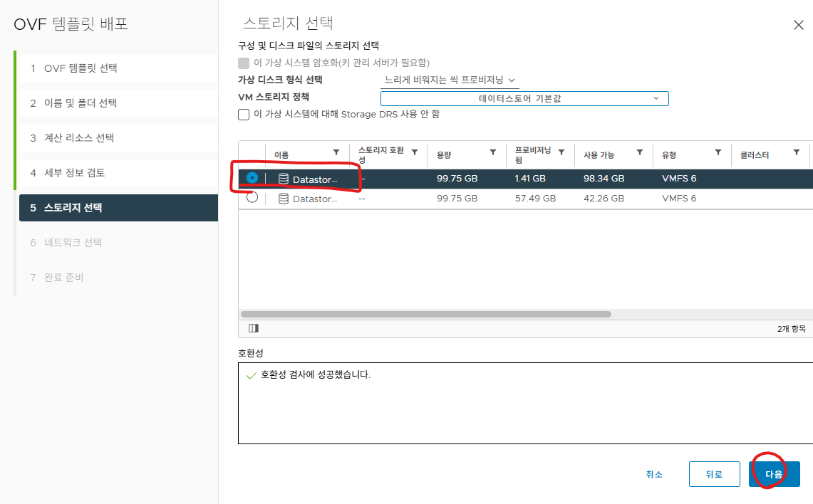Click step 7 완료 준비
Image resolution: width=813 pixels, height=504 pixels.
[x=118, y=277]
